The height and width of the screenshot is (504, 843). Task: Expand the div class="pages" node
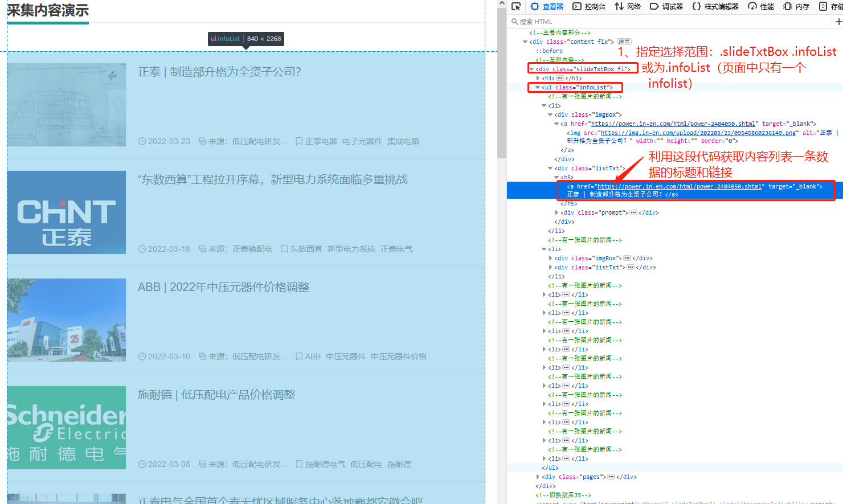(x=538, y=477)
